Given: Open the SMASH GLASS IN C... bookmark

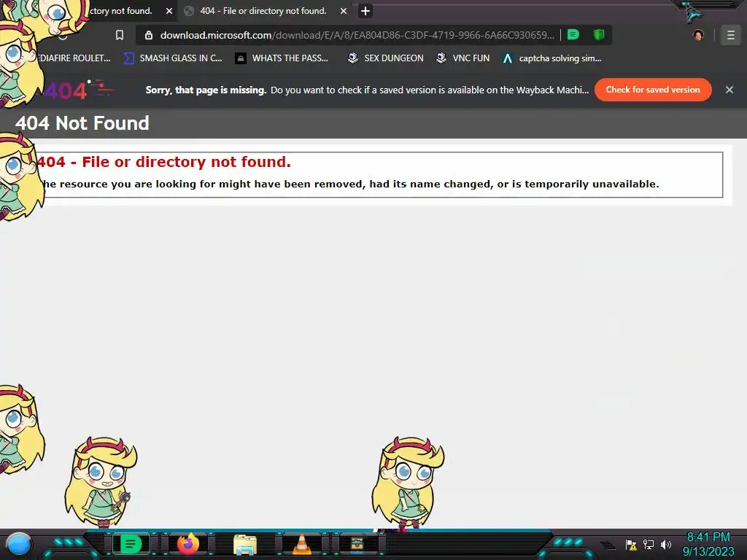Looking at the screenshot, I should pyautogui.click(x=173, y=58).
